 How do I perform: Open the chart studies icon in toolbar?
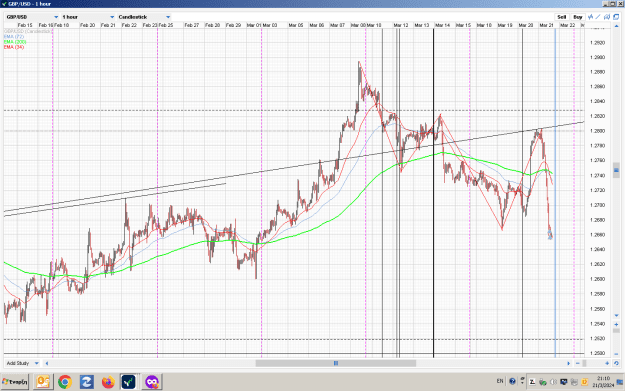pyautogui.click(x=590, y=17)
